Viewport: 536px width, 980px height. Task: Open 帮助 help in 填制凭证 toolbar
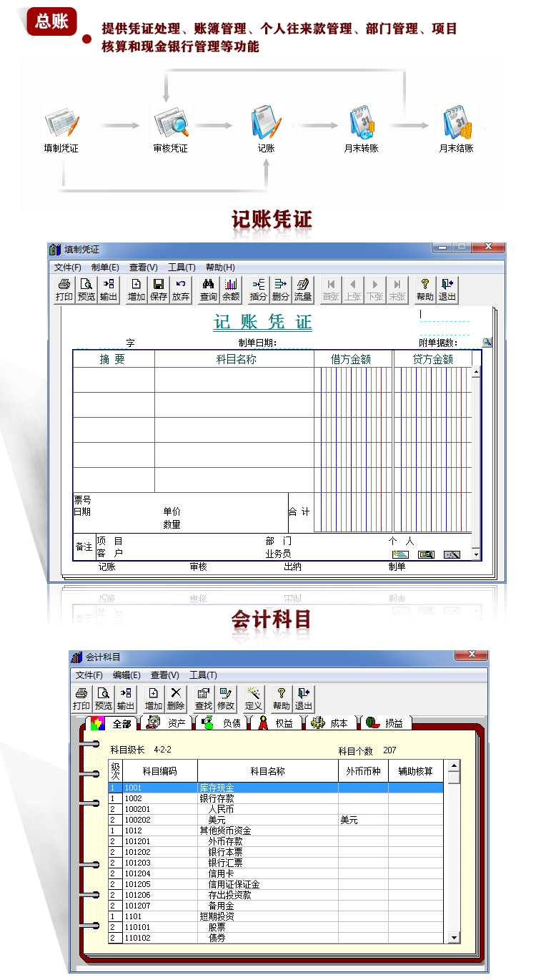click(x=425, y=290)
